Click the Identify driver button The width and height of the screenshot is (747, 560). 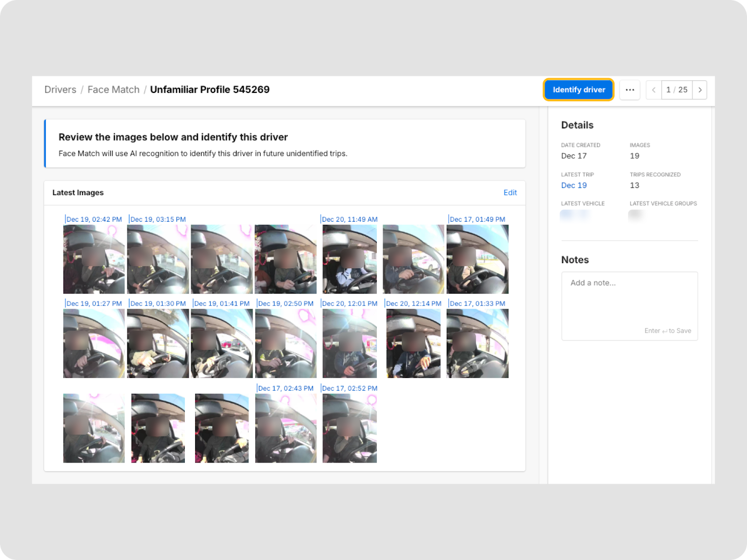click(578, 90)
